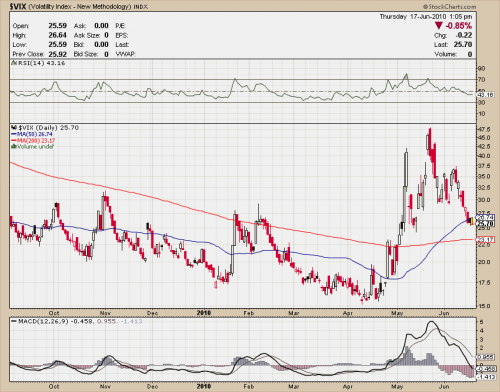Click the High value 26.64
Screen dimensions: 500x392
point(57,35)
